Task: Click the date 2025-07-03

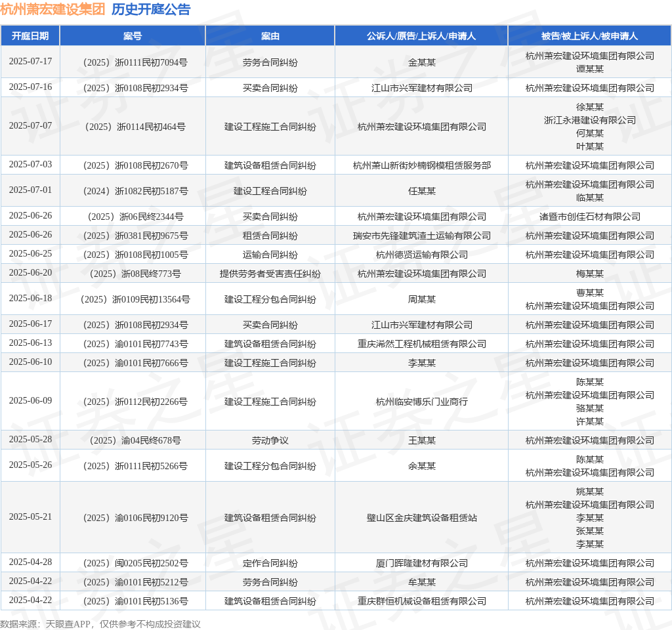Action: click(30, 164)
